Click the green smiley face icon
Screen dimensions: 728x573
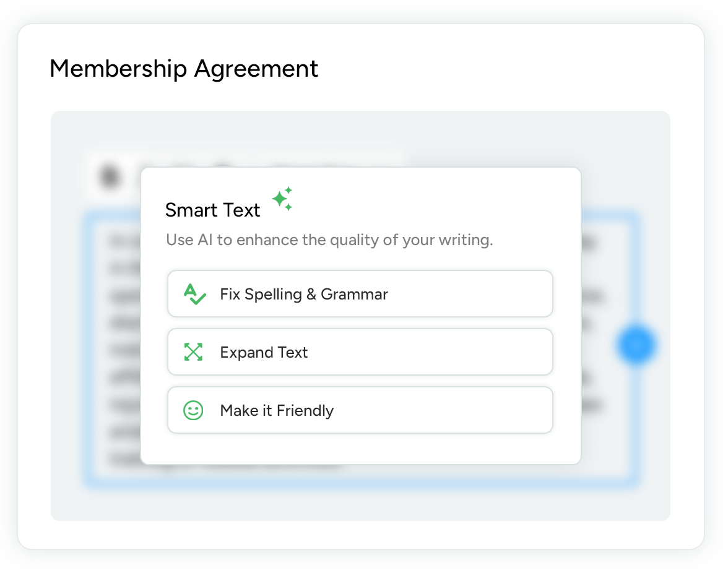click(194, 410)
